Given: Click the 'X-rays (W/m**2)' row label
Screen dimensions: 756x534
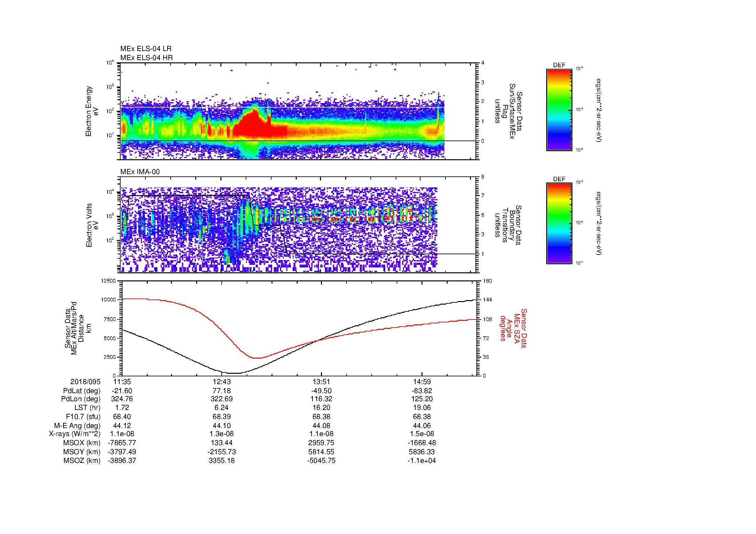Looking at the screenshot, I should coord(74,434).
